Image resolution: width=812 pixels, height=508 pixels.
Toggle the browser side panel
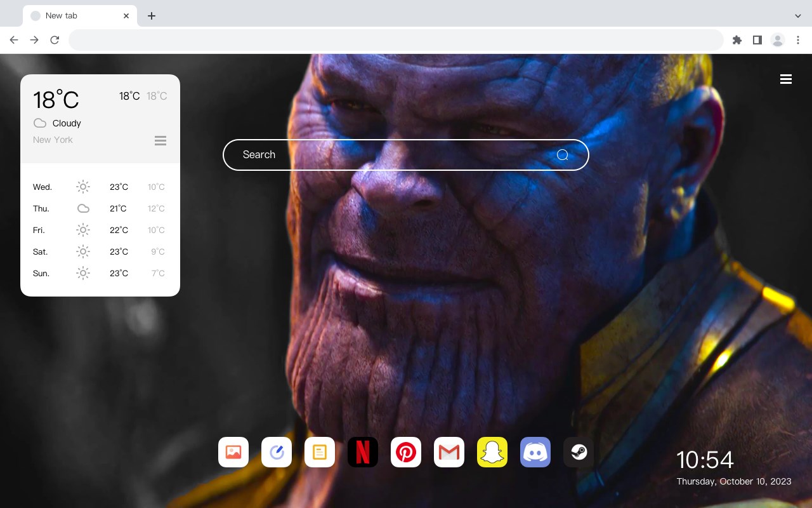point(757,40)
